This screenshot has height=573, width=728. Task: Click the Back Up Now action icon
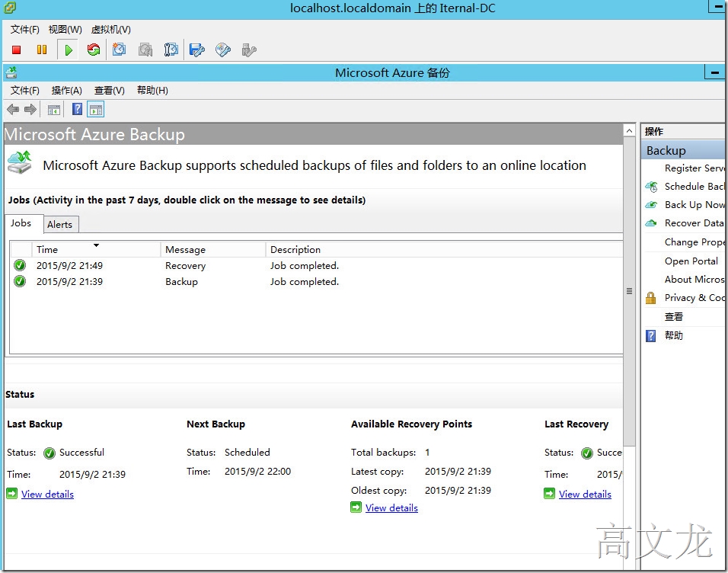tap(651, 204)
